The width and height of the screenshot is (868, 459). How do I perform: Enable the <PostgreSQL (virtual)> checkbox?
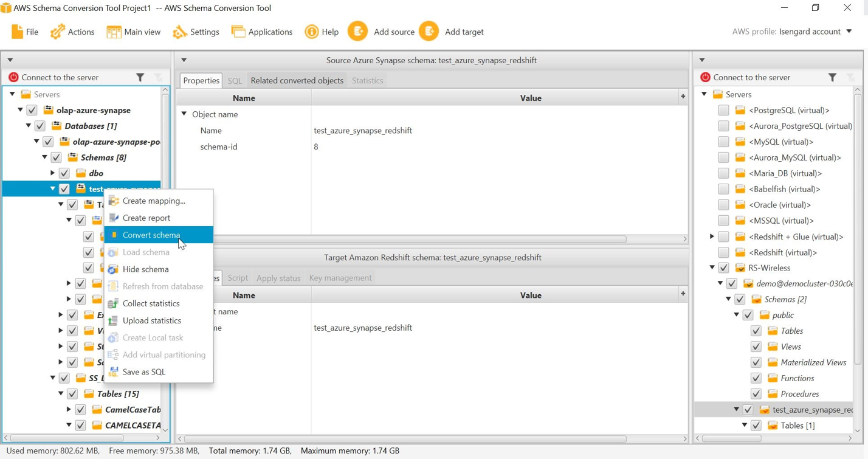pos(723,110)
